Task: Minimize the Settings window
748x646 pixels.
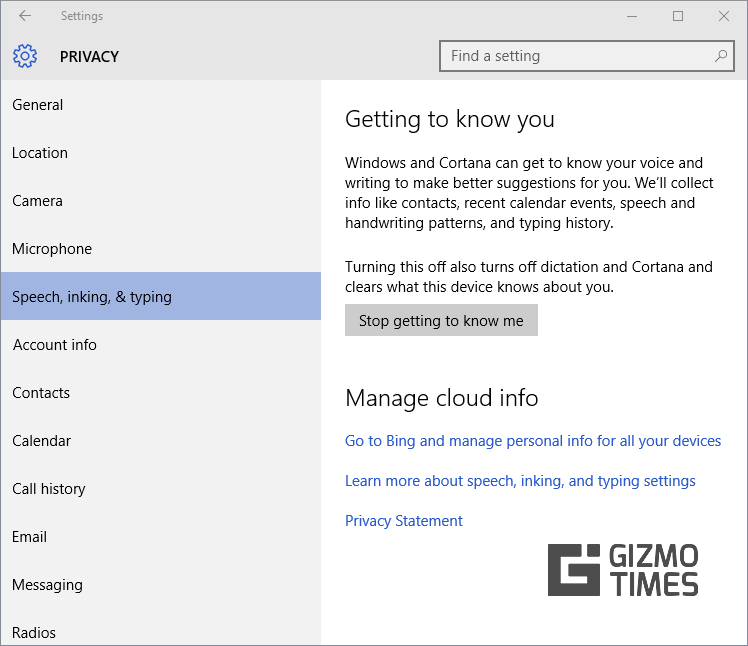Action: [632, 16]
